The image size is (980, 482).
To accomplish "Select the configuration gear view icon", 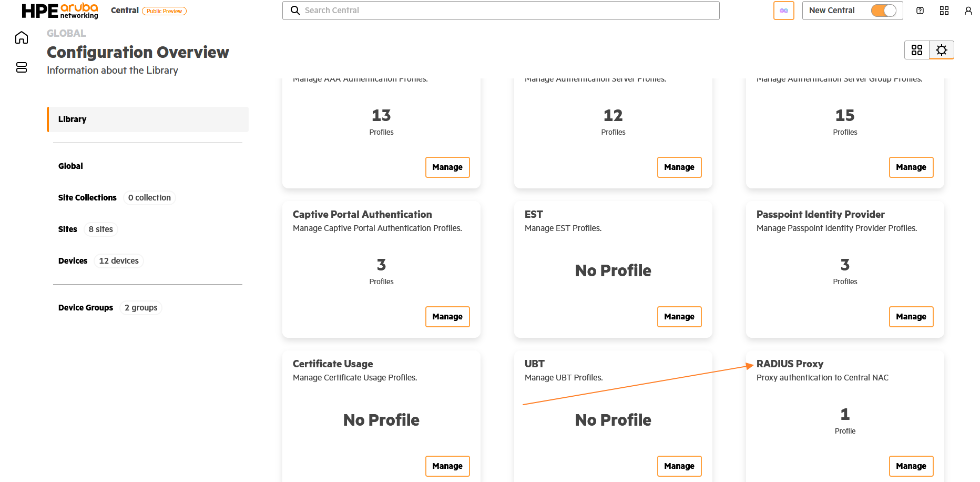I will (942, 50).
